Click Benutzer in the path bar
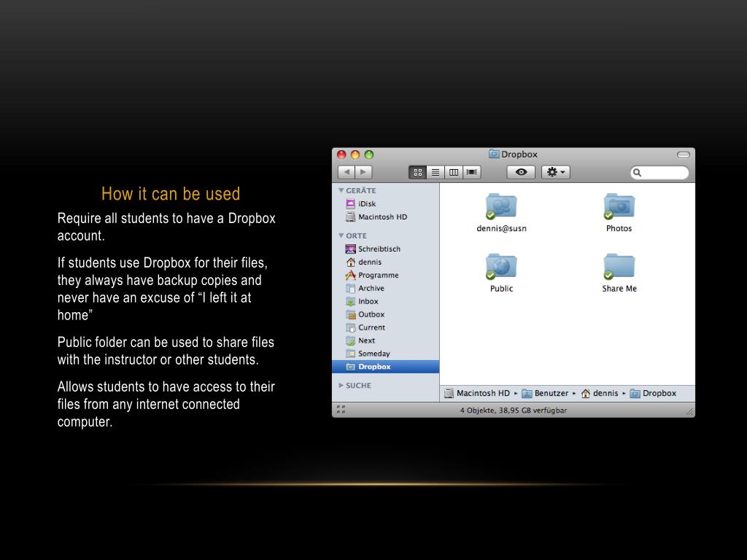The width and height of the screenshot is (747, 560). 545,393
